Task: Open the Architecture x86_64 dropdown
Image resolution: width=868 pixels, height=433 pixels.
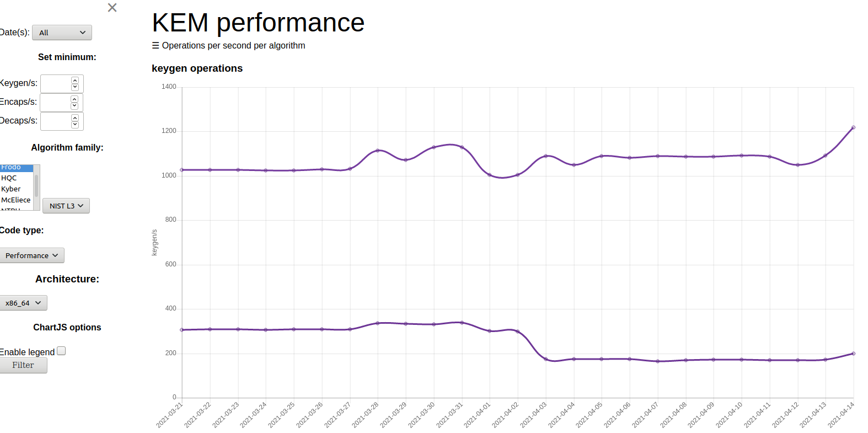Action: point(24,302)
